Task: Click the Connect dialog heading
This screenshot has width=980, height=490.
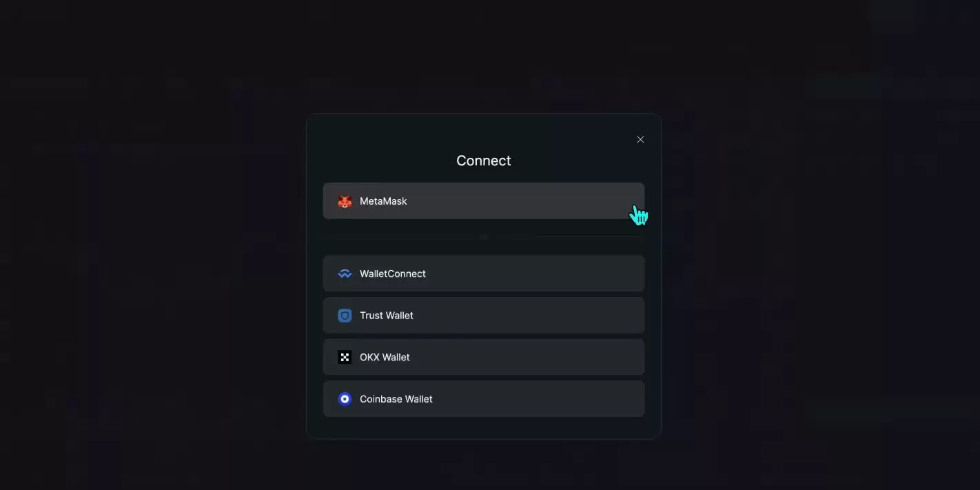Action: (484, 161)
